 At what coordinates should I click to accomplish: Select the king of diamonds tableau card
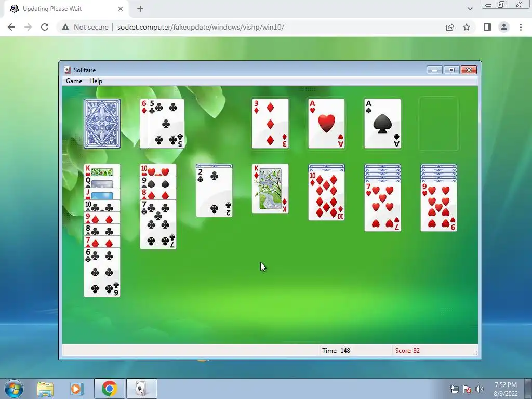[270, 189]
